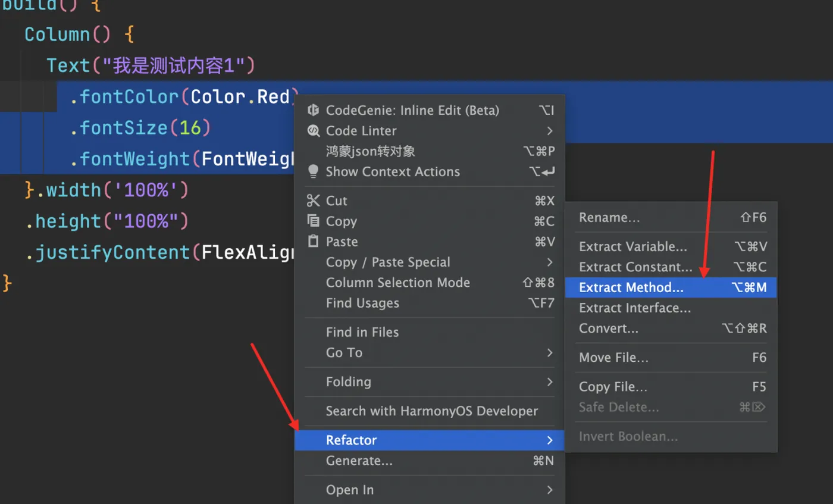Click the Copy icon in context menu
Image resolution: width=833 pixels, height=504 pixels.
coord(313,221)
